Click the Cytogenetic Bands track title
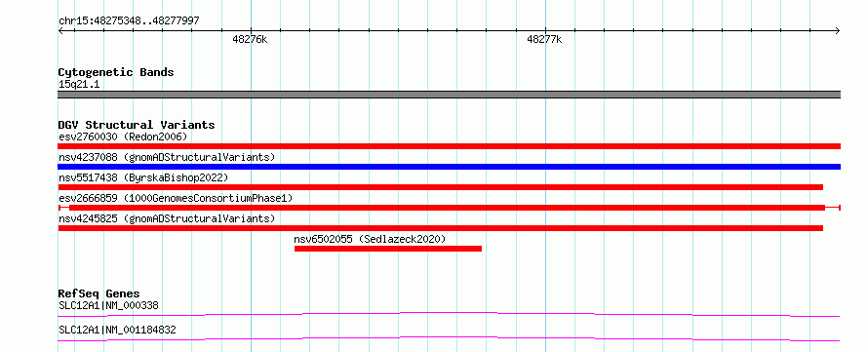This screenshot has height=352, width=868. click(116, 72)
